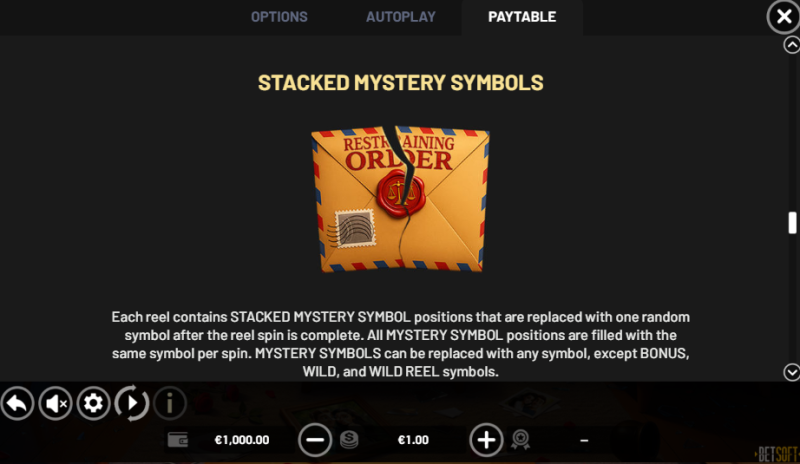Increase the bet with the plus button

pyautogui.click(x=486, y=440)
